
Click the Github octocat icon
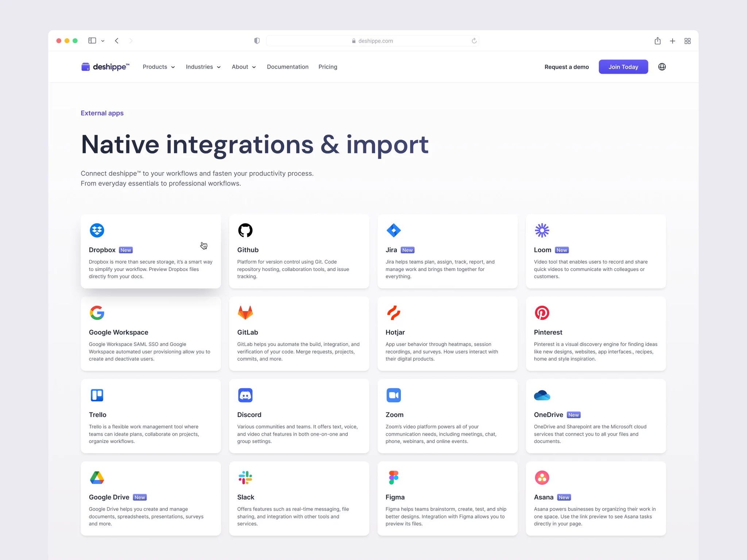pos(245,230)
